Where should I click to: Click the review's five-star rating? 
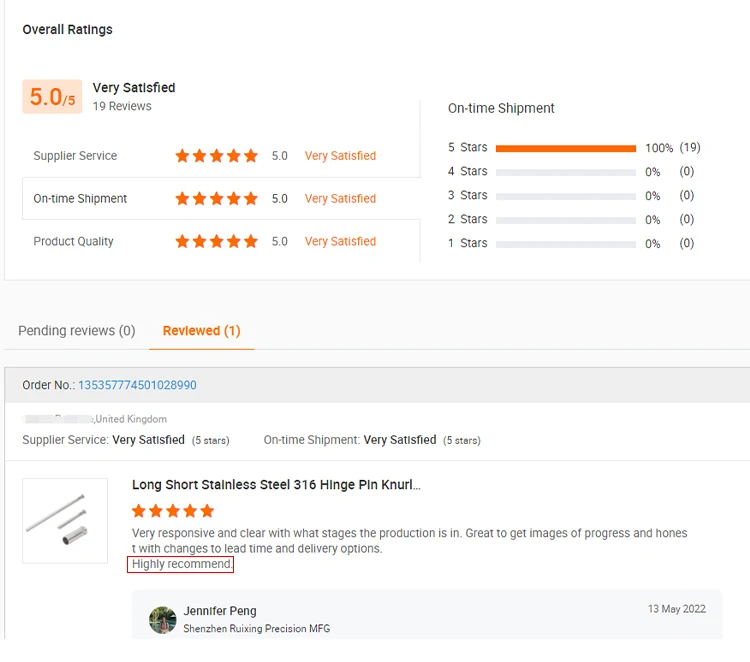[x=173, y=511]
